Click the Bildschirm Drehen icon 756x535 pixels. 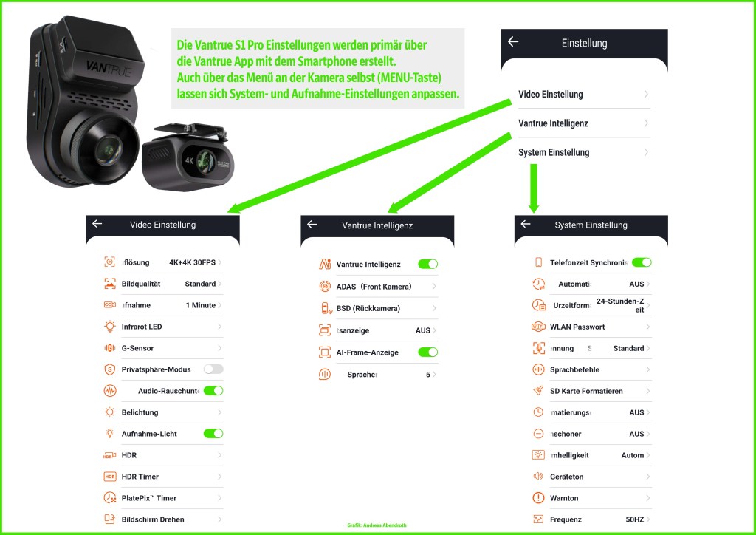coord(110,519)
